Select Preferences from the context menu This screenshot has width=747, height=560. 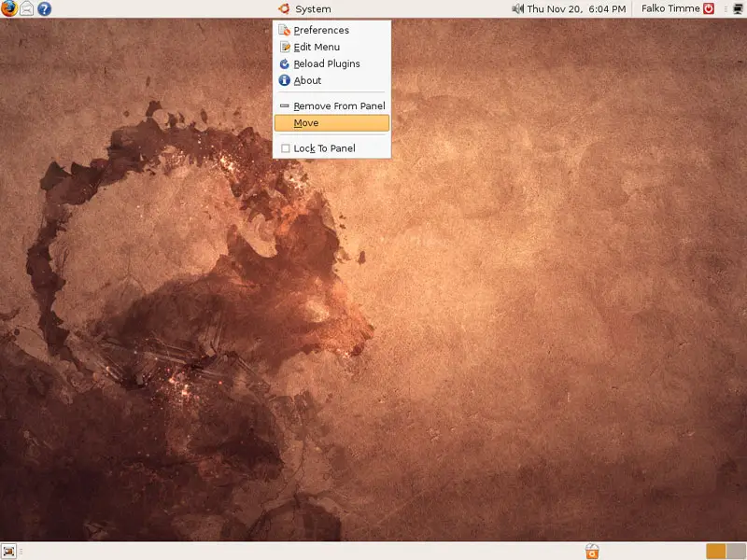(321, 30)
